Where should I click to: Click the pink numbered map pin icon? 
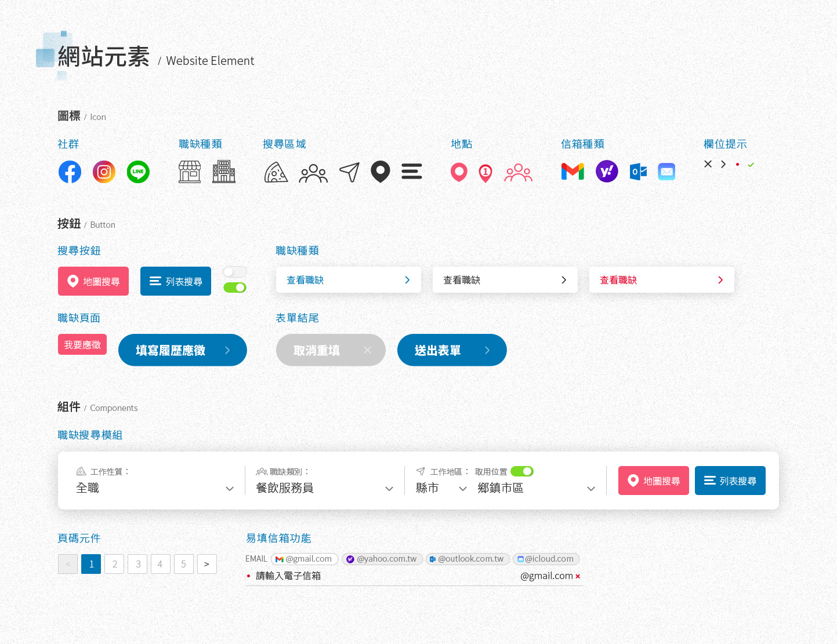[485, 172]
